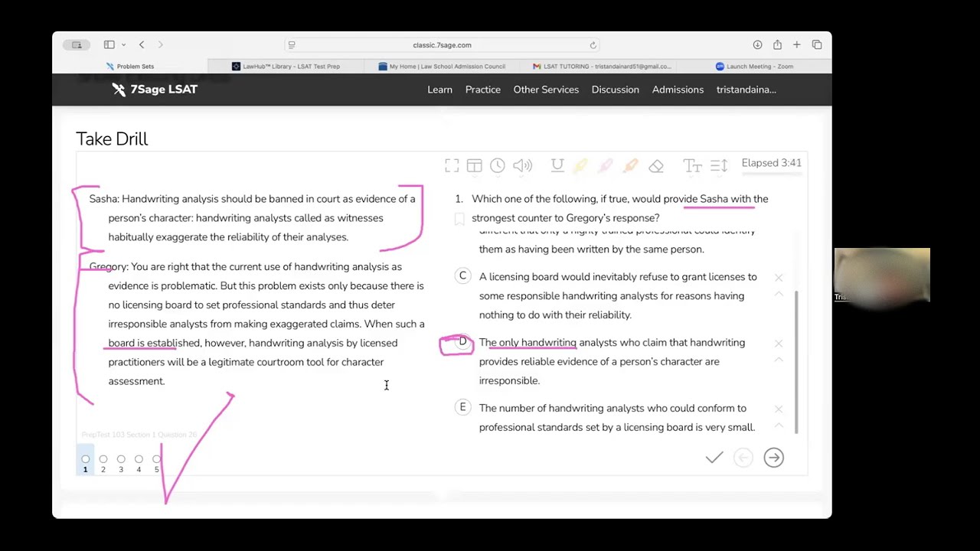
Task: Click the Elapsed 3:41 timer
Action: [x=771, y=163]
